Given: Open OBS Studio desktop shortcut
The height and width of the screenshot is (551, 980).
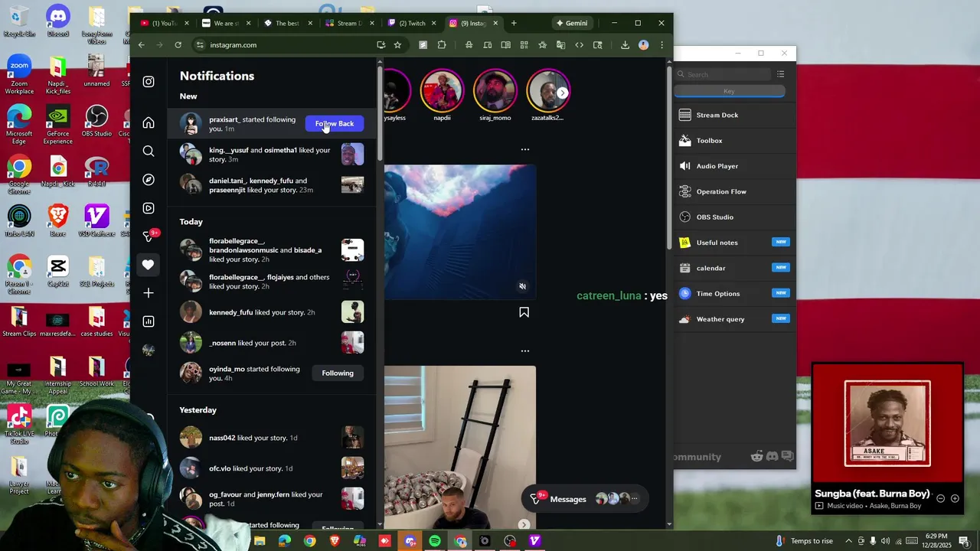Looking at the screenshot, I should click(96, 122).
